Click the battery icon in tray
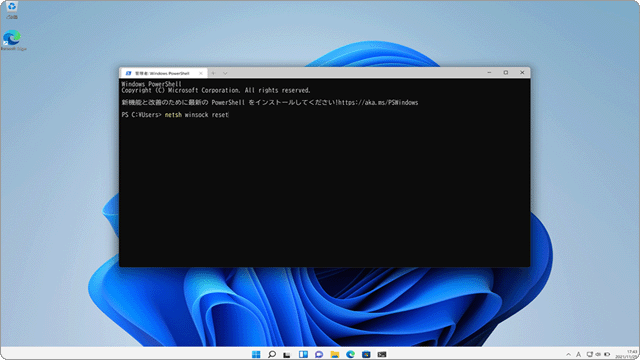 point(607,355)
